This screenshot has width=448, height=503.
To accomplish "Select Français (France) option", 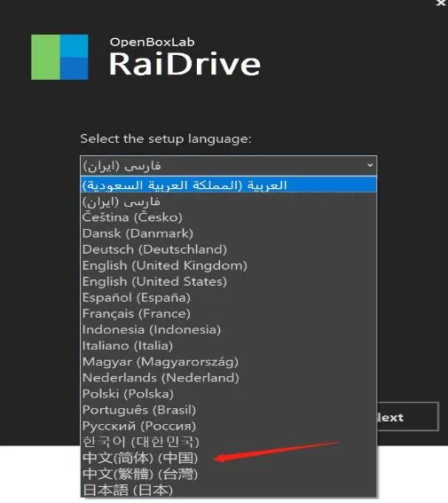I will (229, 314).
